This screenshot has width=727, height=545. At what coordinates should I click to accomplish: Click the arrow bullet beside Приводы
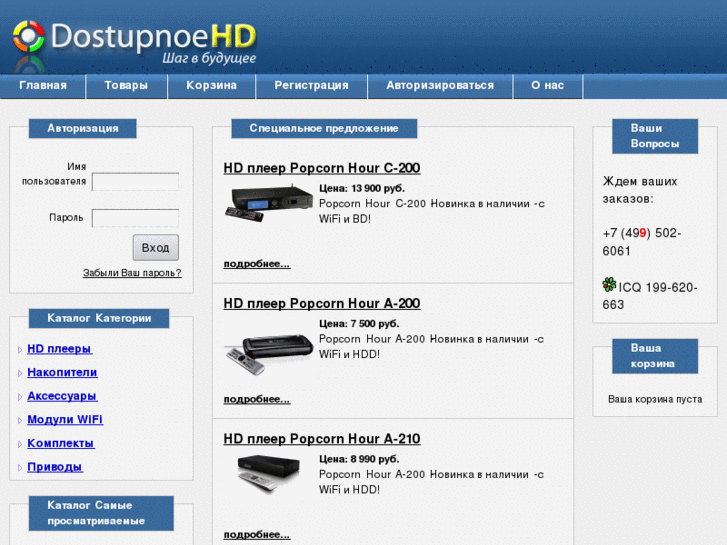[19, 468]
